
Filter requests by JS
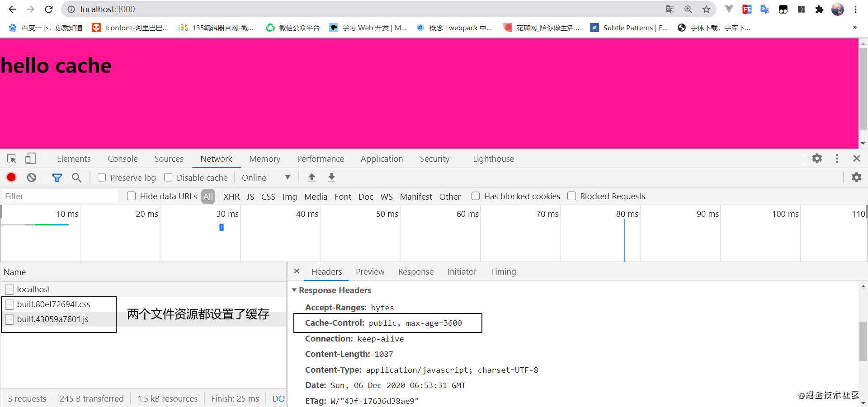pyautogui.click(x=250, y=196)
